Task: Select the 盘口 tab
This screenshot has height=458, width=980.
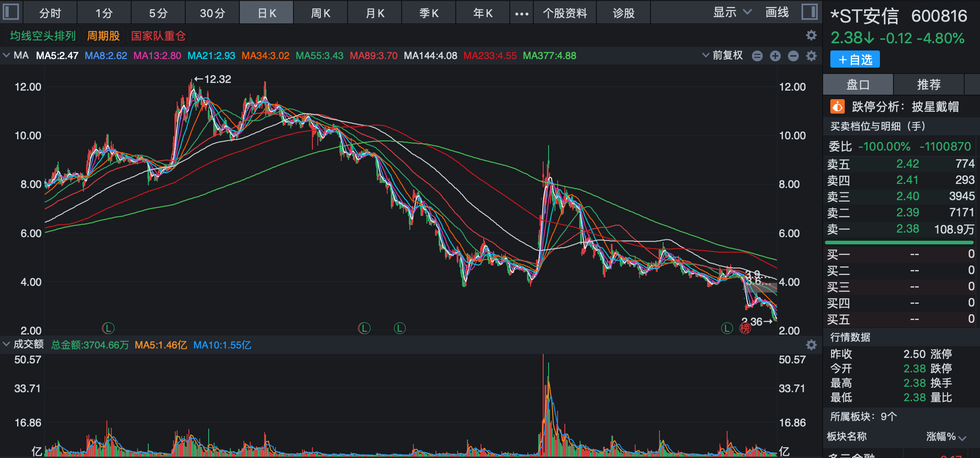Action: click(x=858, y=85)
